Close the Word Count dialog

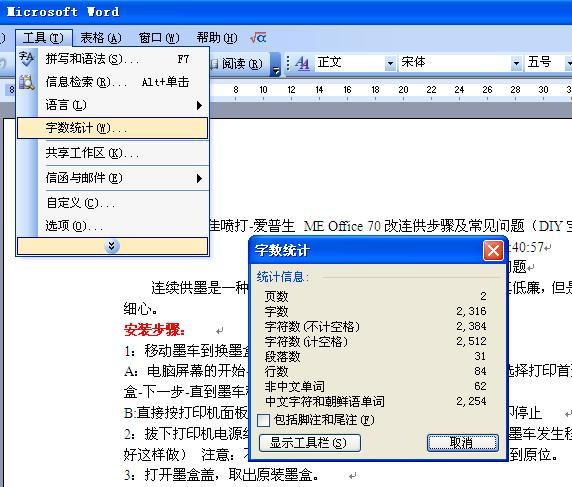493,251
